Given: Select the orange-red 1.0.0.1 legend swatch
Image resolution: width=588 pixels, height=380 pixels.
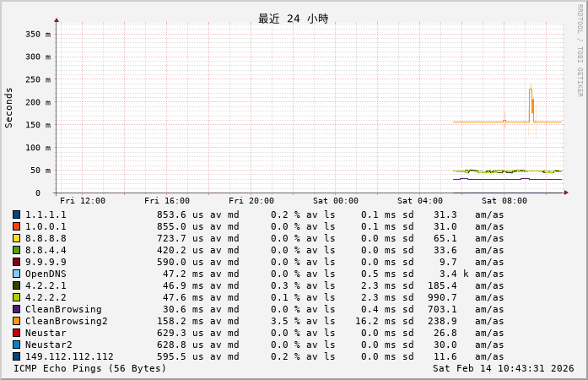Looking at the screenshot, I should point(17,226).
